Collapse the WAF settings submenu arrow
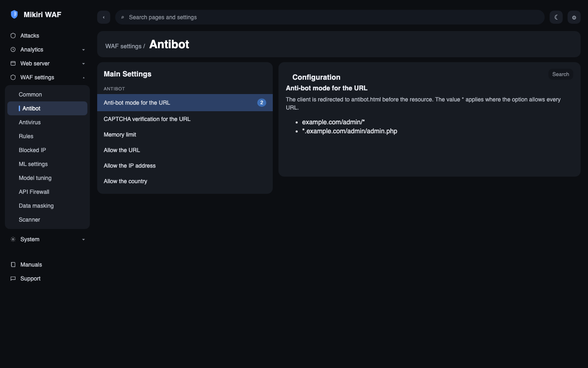 (83, 78)
